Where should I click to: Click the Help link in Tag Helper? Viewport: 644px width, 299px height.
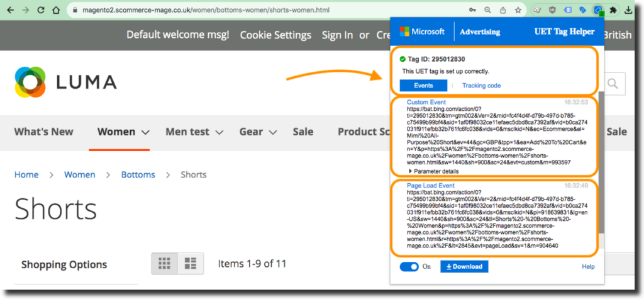(588, 267)
